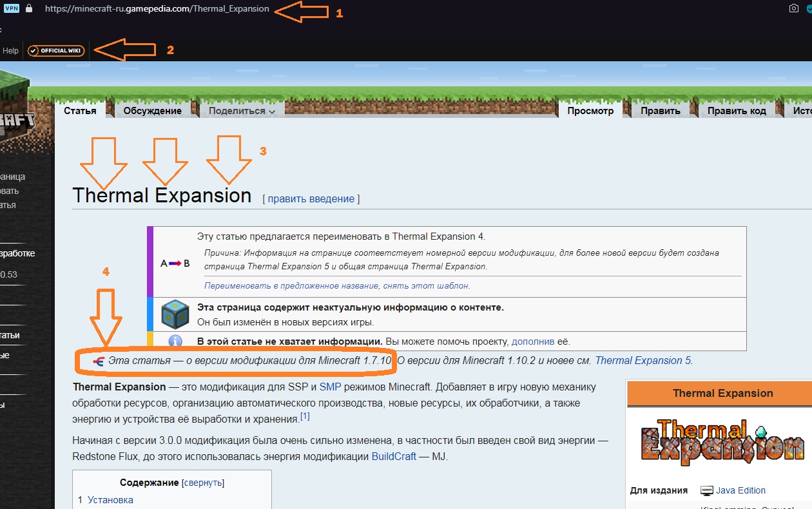
Task: Click the 'дополнив' link
Action: point(534,341)
